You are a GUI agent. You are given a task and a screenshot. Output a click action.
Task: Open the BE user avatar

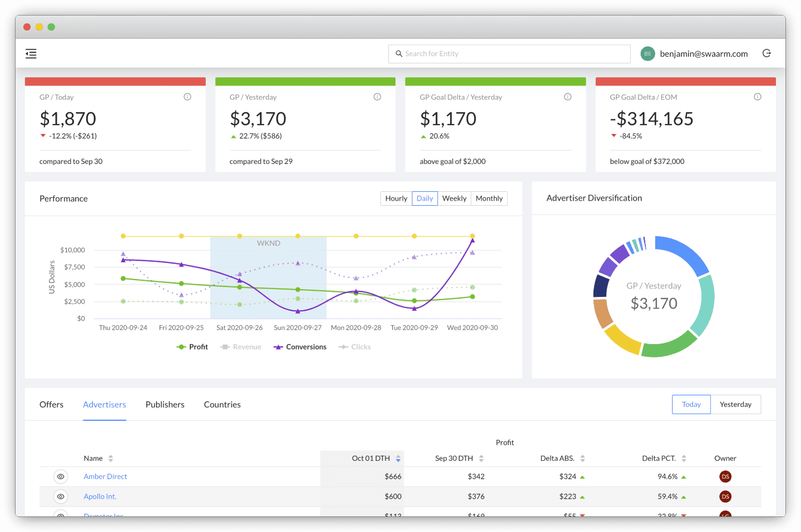coord(647,54)
